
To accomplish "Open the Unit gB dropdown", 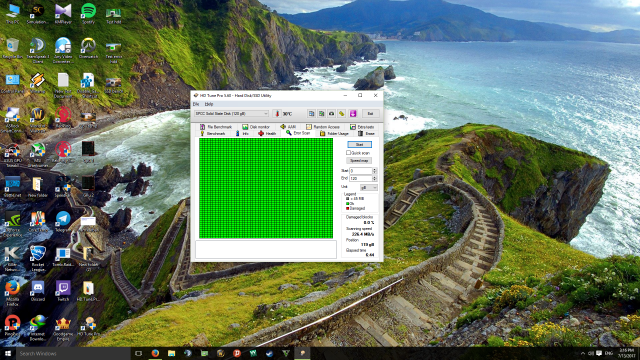I will (369, 187).
